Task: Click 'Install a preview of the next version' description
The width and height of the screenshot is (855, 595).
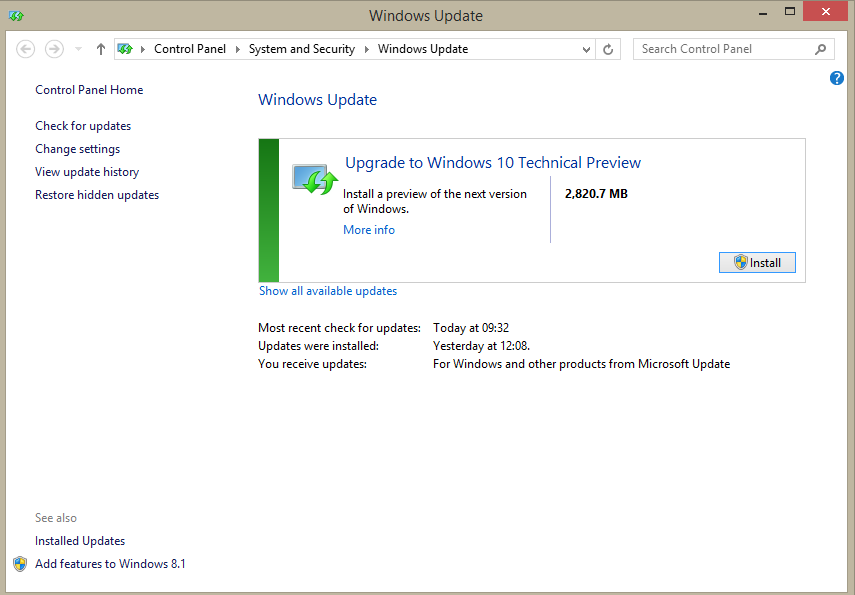Action: click(x=435, y=201)
